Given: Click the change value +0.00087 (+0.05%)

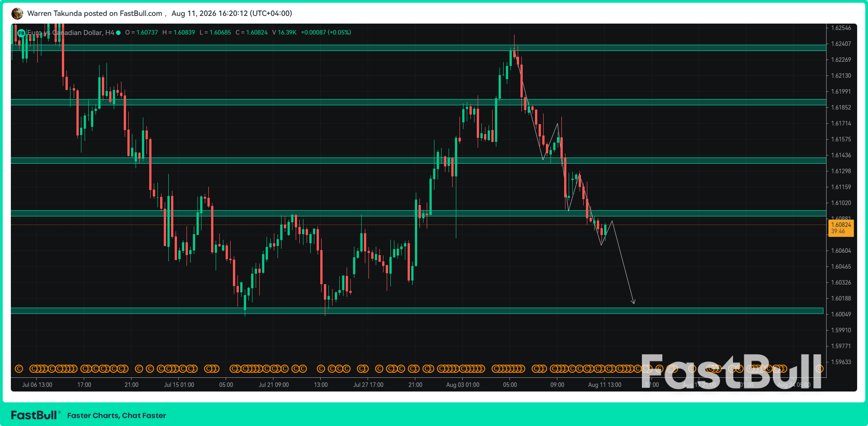Looking at the screenshot, I should [326, 33].
